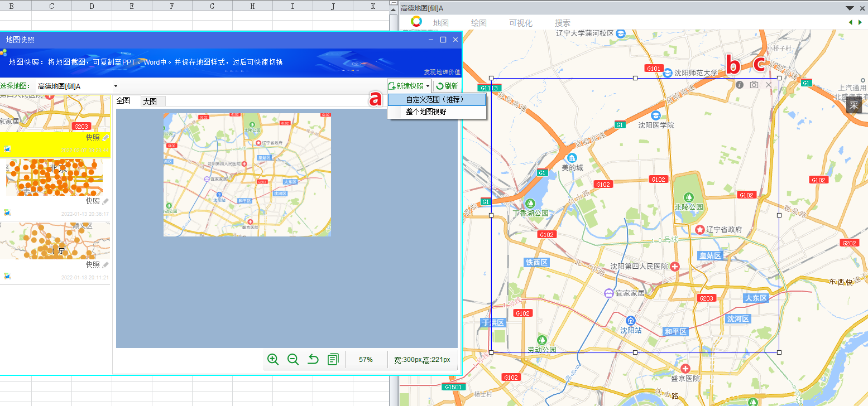Click the 沈阳医学院 marker on the map

click(x=655, y=115)
